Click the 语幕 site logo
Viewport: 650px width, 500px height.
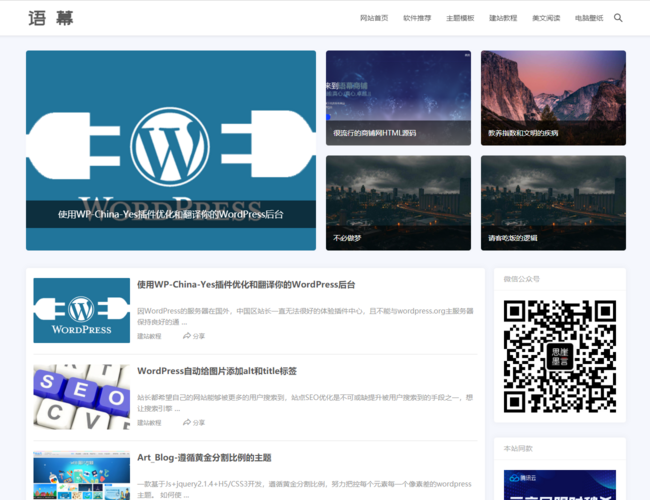[51, 18]
